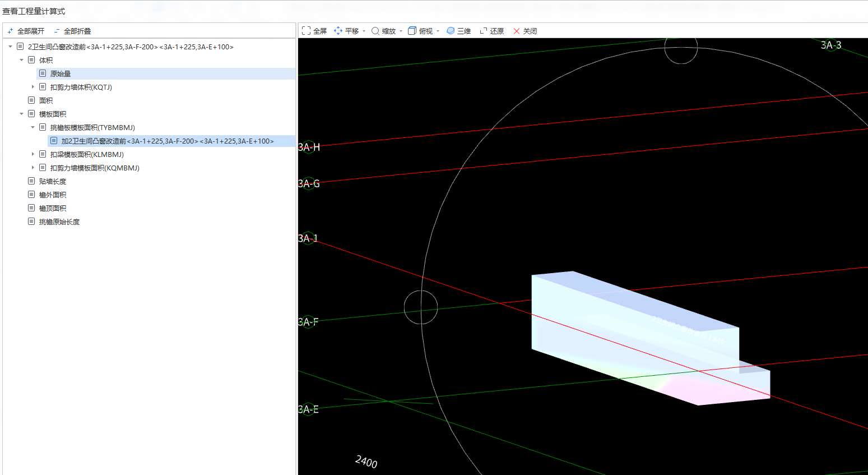
Task: Expand 扣梁模板面积(KLMBMJ) node
Action: pyautogui.click(x=33, y=154)
